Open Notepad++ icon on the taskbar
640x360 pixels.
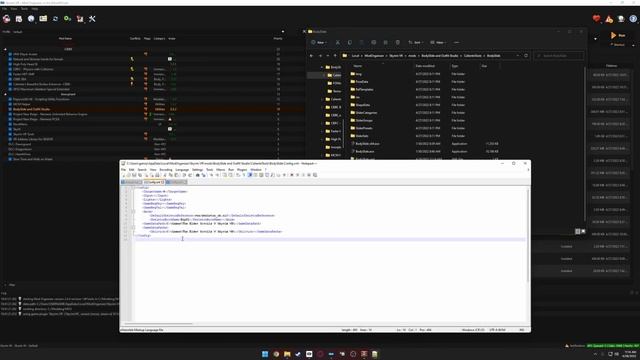click(375, 354)
